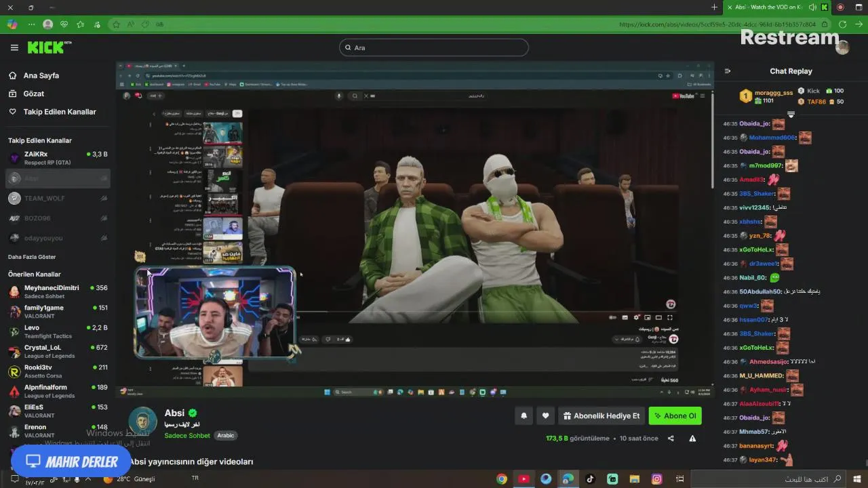Image resolution: width=868 pixels, height=488 pixels.
Task: Open the Kick hamburger sidebar menu
Action: (14, 47)
